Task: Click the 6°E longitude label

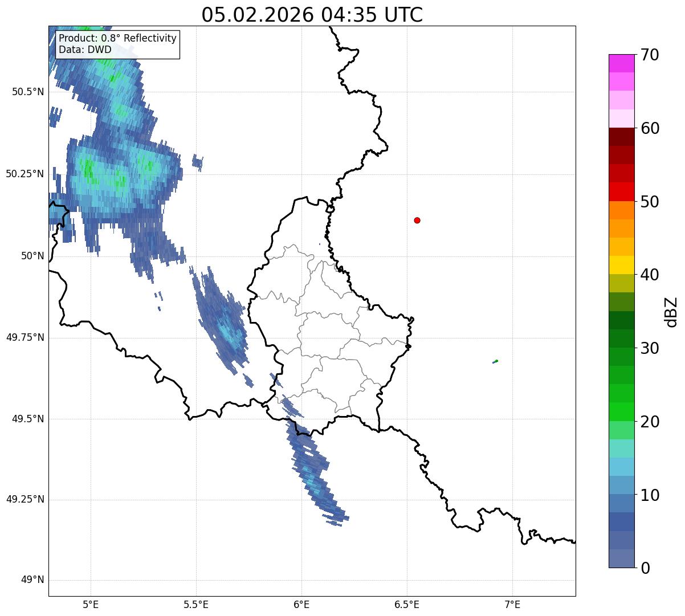Action: 301,604
